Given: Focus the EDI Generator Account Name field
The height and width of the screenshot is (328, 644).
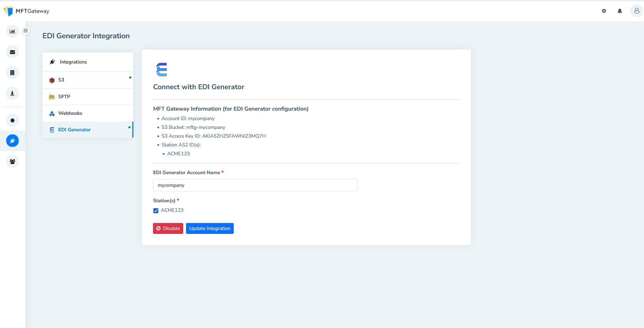Looking at the screenshot, I should 255,185.
